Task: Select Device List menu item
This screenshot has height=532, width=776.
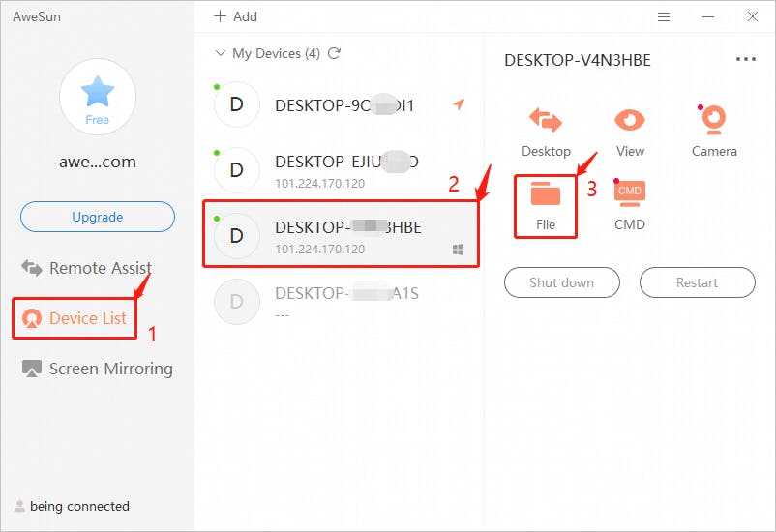Action: point(75,318)
